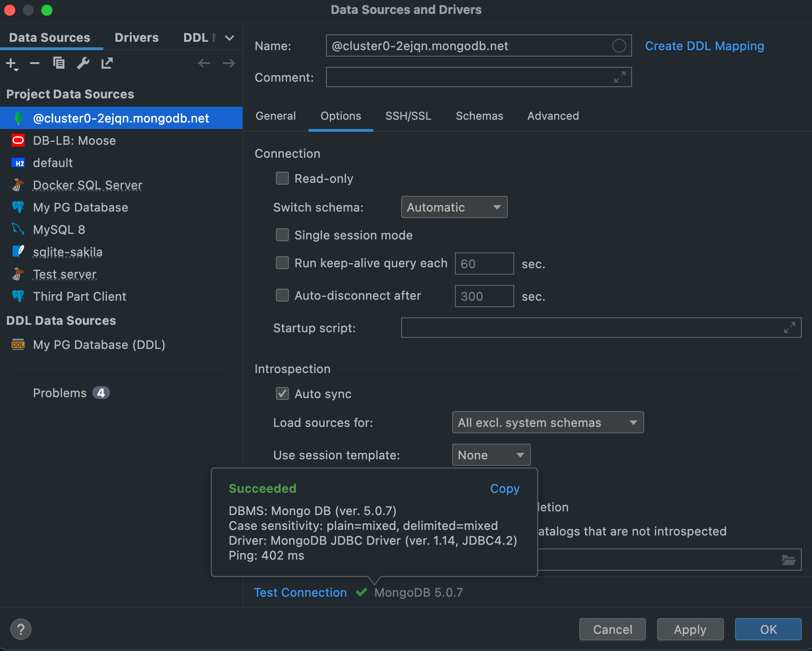Select the MySQL 8 data source

tap(58, 229)
